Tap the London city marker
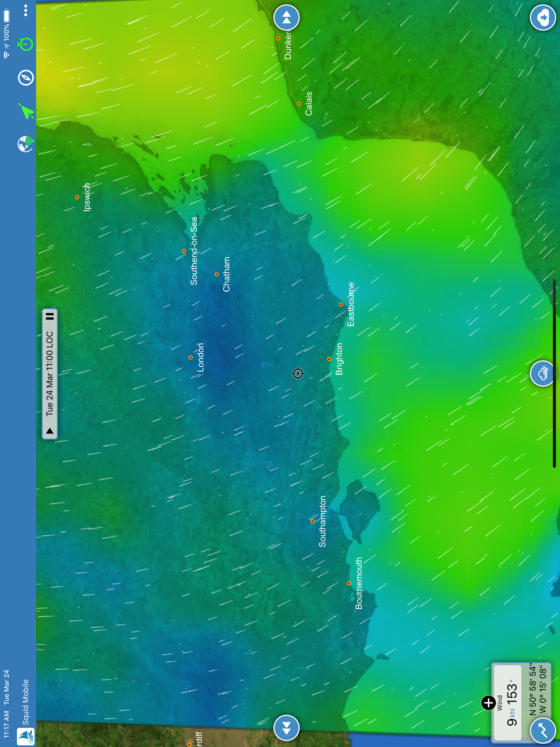This screenshot has width=560, height=747. [191, 357]
